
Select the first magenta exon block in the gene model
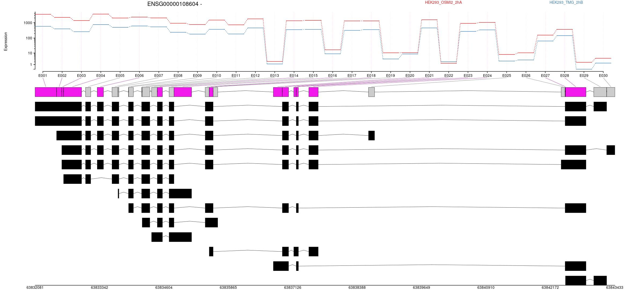pos(46,92)
